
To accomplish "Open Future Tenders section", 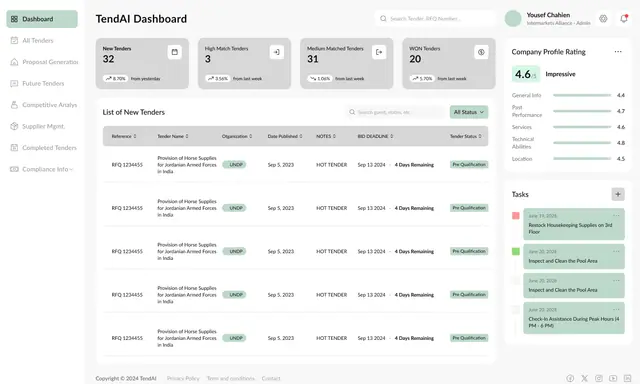I will [x=43, y=83].
